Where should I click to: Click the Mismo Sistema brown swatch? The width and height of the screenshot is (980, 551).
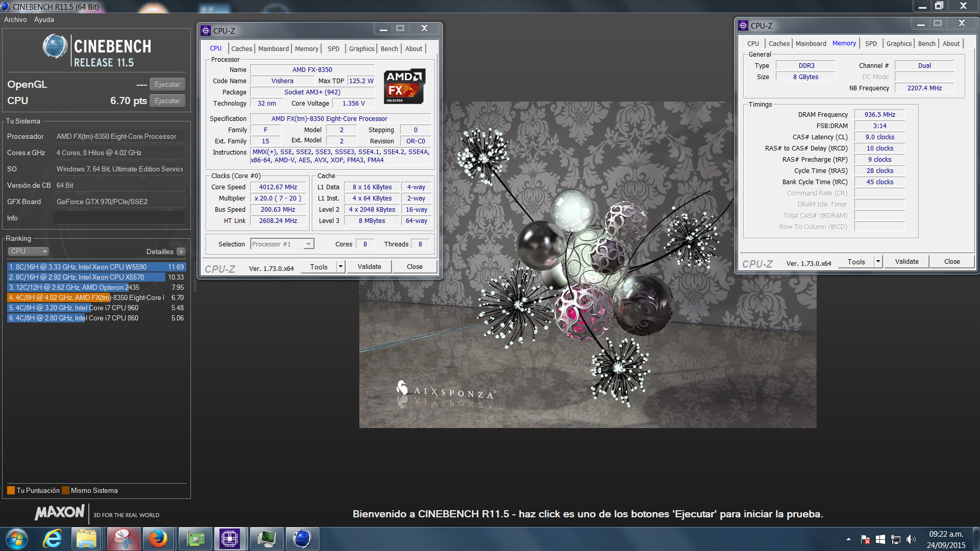coord(65,490)
